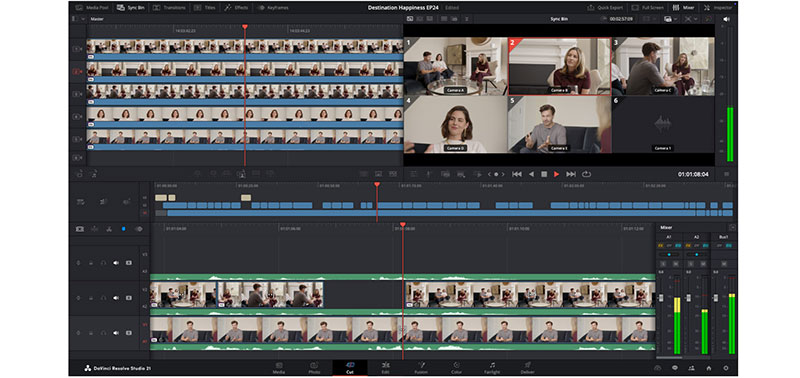Screen dimensions: 800x378
Task: Click the Quick Export button
Action: (x=605, y=8)
